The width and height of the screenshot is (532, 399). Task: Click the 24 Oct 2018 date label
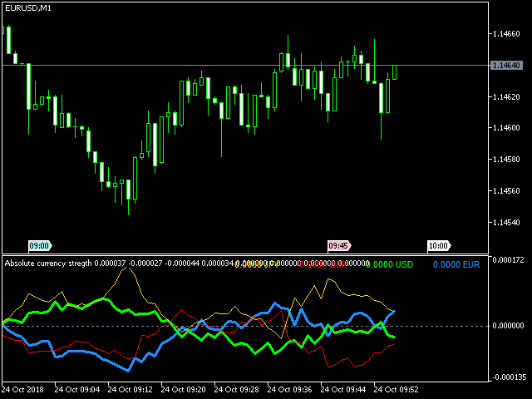pyautogui.click(x=24, y=389)
